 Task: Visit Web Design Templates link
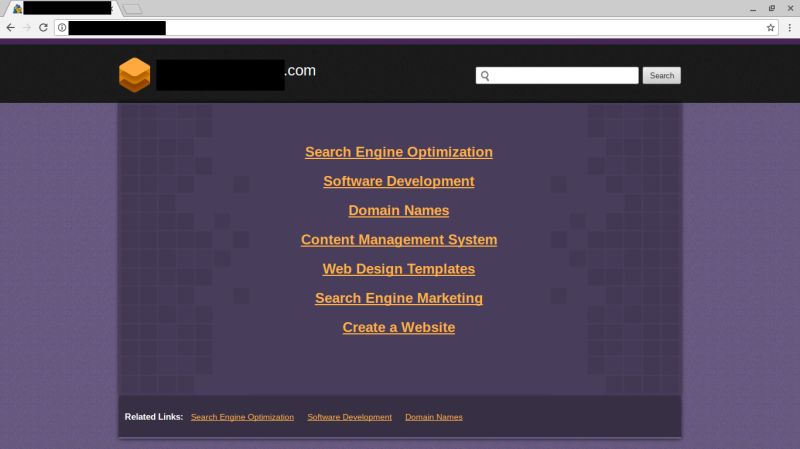(x=399, y=269)
